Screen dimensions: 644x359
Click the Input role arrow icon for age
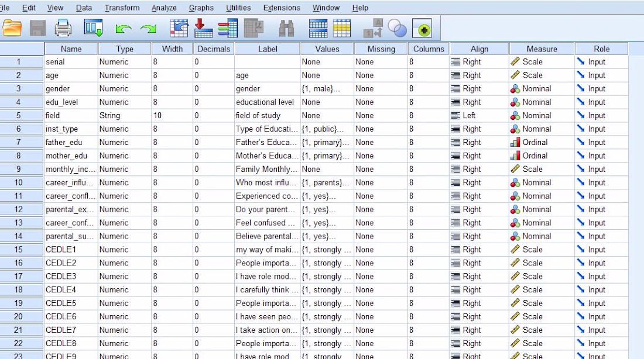[581, 75]
